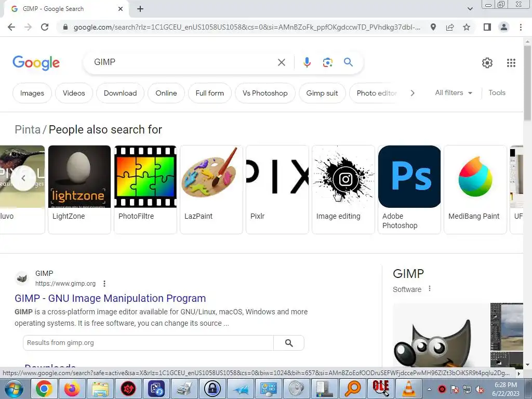
Task: Filter results by Images
Action: (32, 93)
